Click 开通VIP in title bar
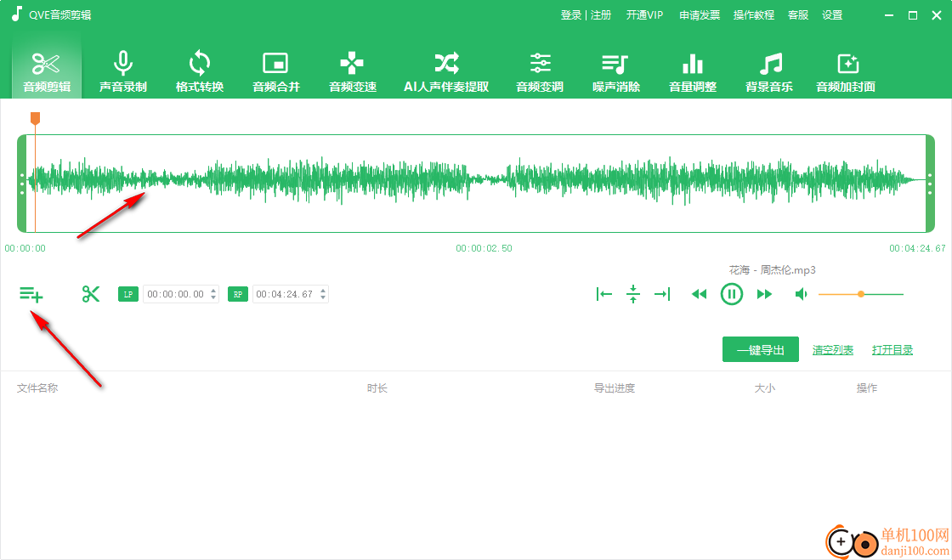The height and width of the screenshot is (560, 952). pos(645,15)
